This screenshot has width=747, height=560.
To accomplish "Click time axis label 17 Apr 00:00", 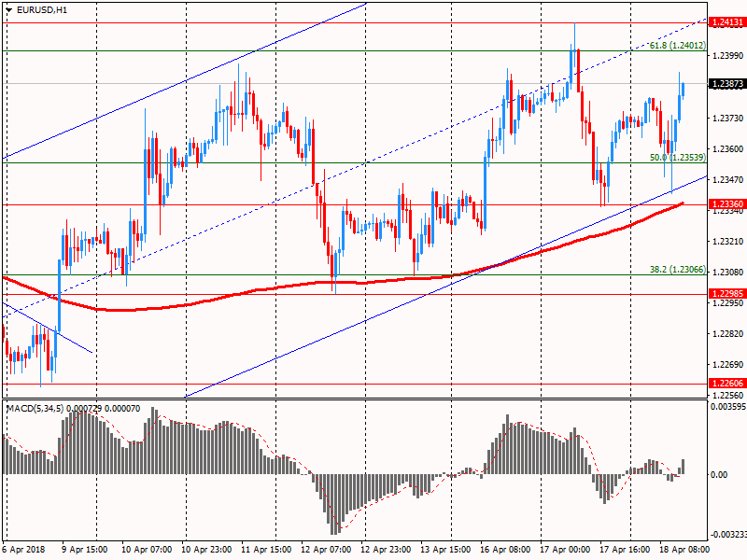I will point(565,550).
